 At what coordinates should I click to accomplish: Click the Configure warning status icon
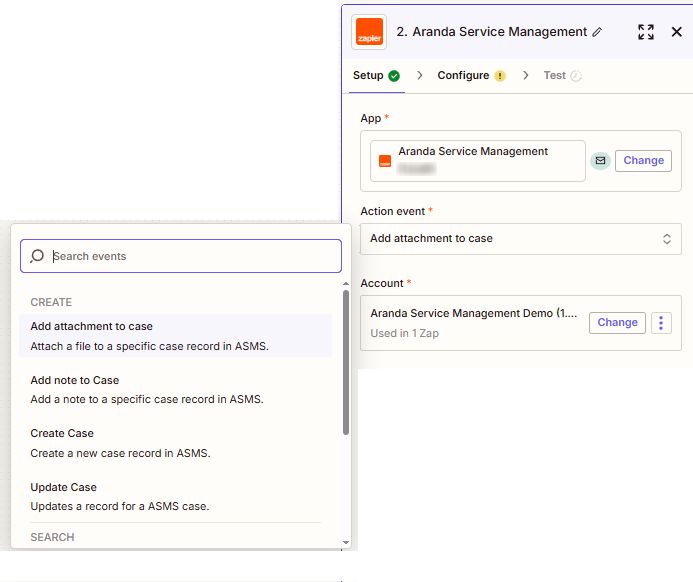500,76
